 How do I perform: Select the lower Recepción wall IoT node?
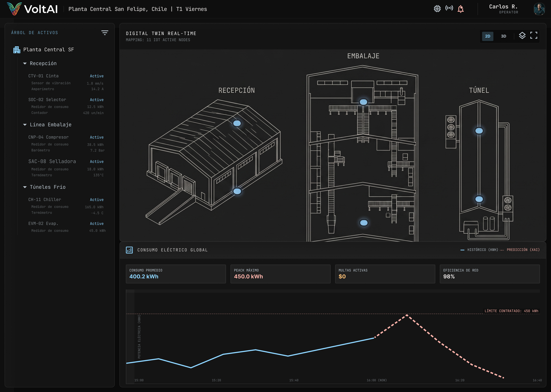pyautogui.click(x=237, y=191)
